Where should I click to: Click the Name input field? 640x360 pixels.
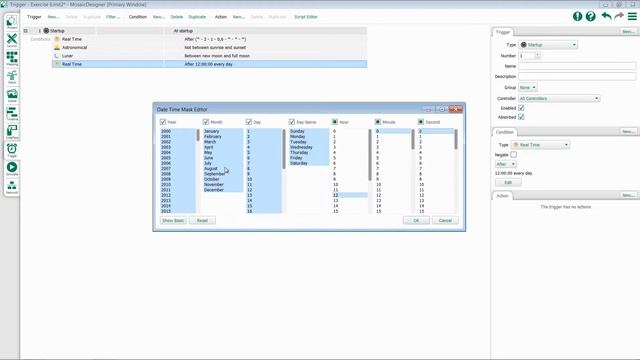(577, 66)
